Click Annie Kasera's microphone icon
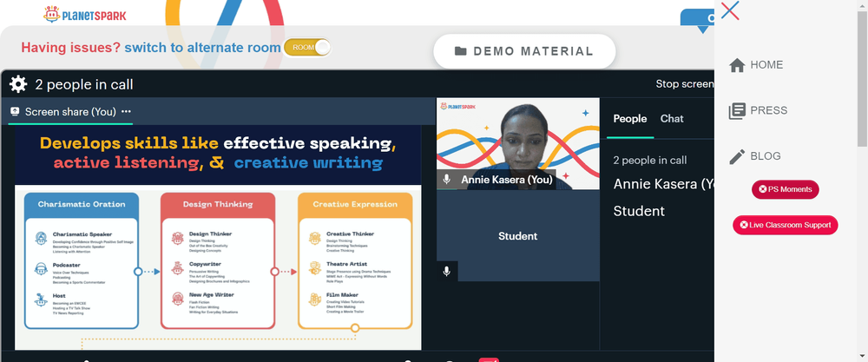This screenshot has width=868, height=362. click(447, 180)
